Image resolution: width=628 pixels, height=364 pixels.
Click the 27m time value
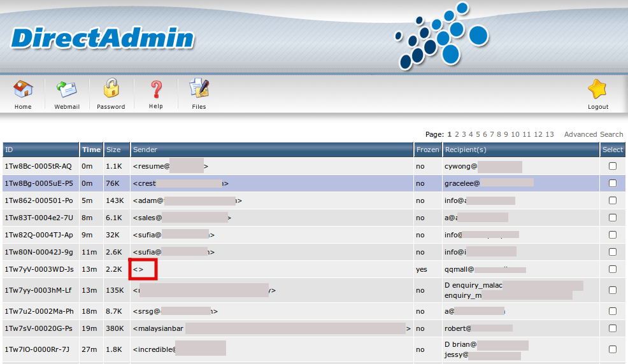coord(89,349)
